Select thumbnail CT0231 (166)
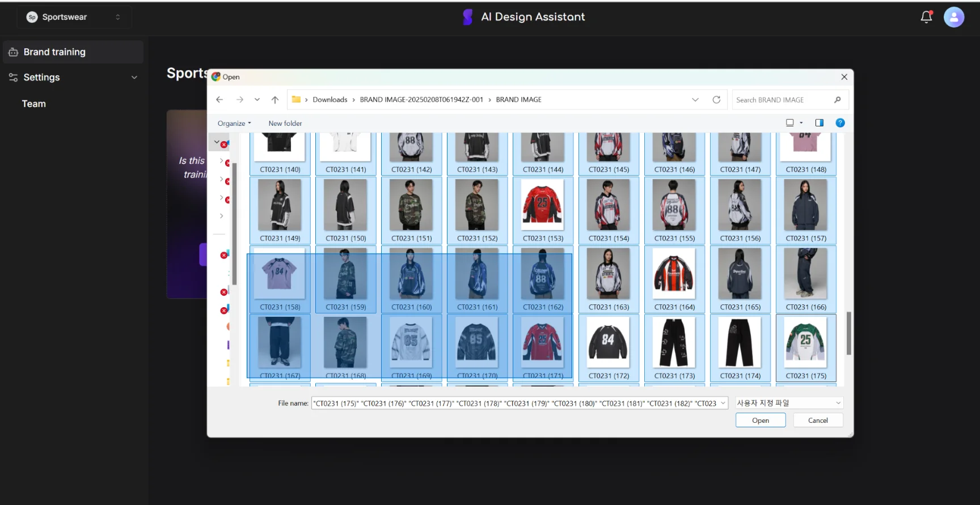This screenshot has width=980, height=505. [806, 279]
